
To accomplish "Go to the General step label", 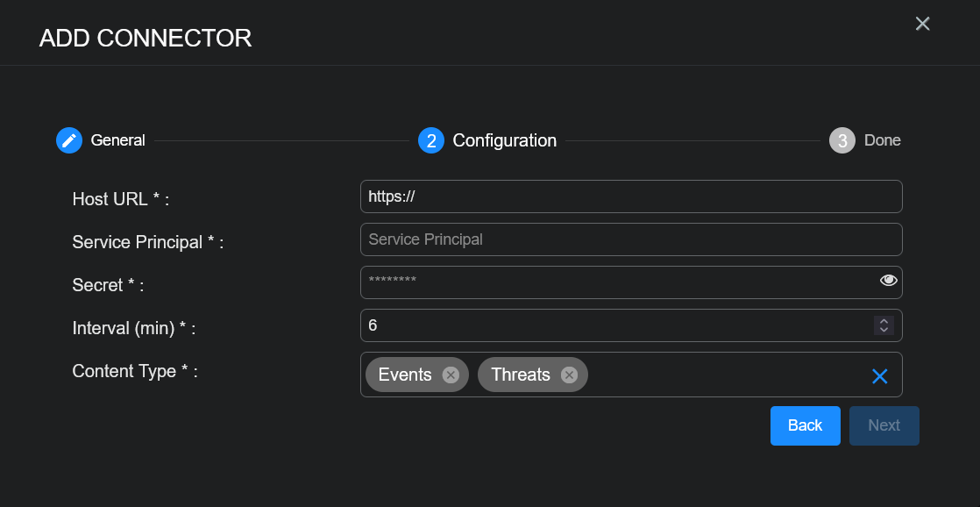I will [118, 140].
